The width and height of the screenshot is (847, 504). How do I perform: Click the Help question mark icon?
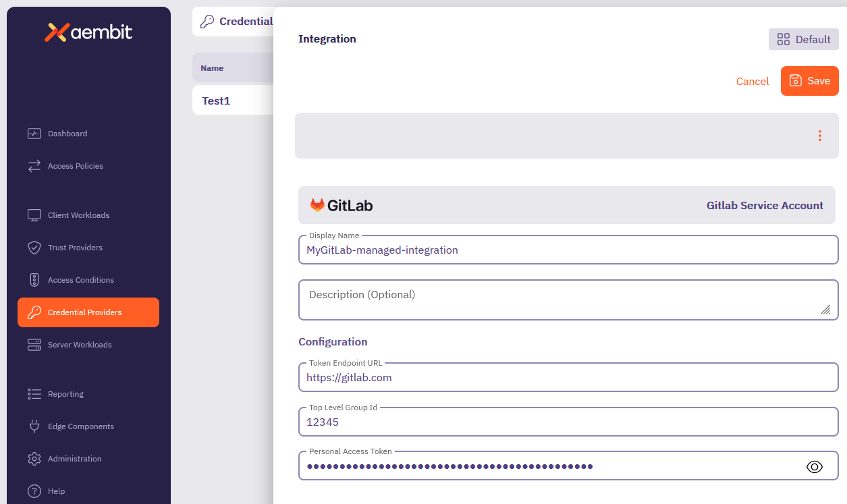pyautogui.click(x=34, y=491)
